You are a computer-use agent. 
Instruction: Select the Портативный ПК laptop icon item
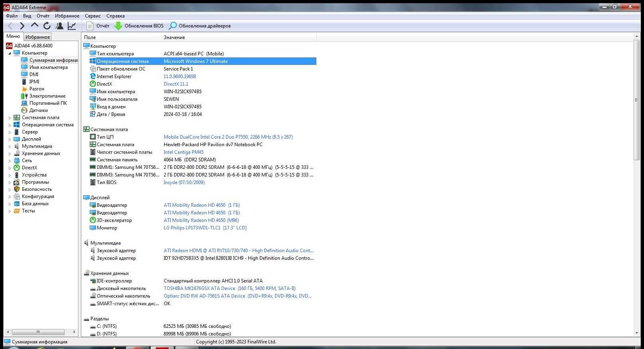pyautogui.click(x=24, y=103)
